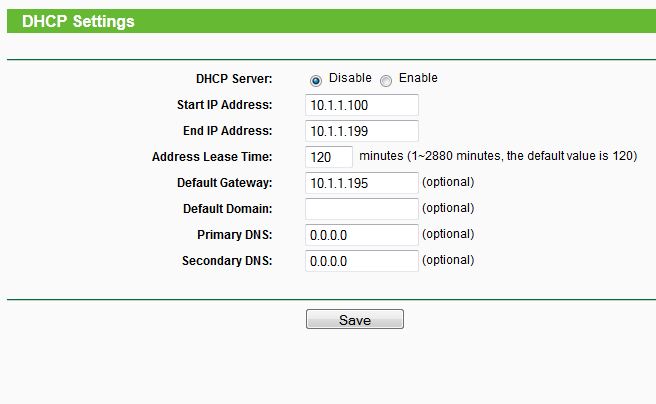Click the 'Address Lease Time:' label
Viewport: 656px width, 404px height.
click(x=212, y=157)
